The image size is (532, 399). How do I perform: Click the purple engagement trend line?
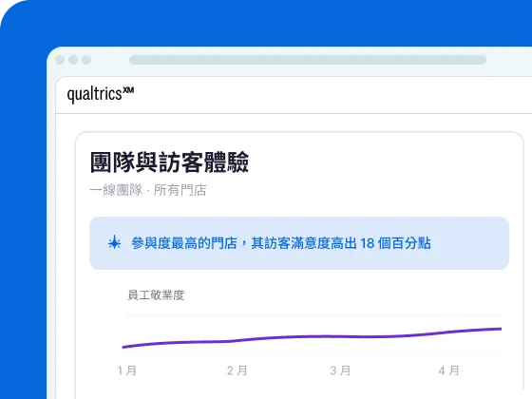312,337
